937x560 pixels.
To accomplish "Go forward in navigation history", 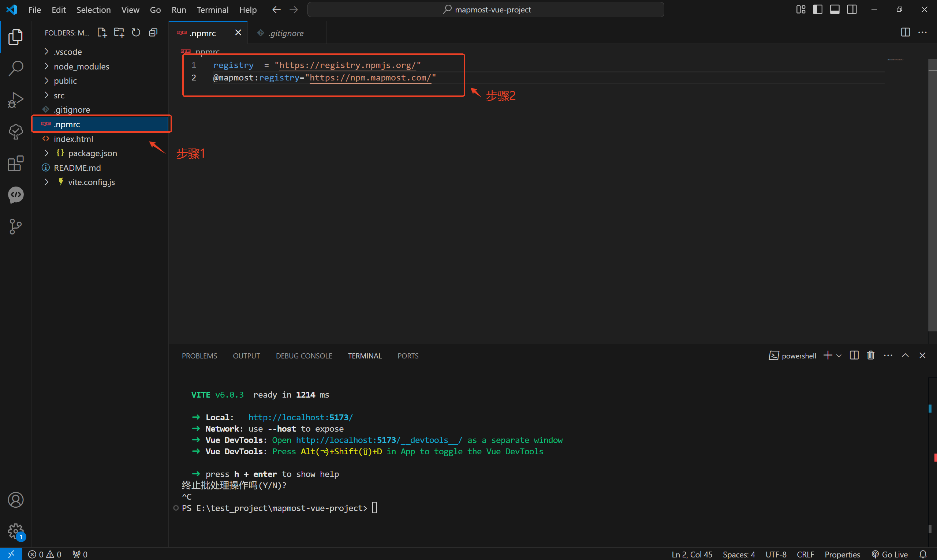I will (294, 10).
